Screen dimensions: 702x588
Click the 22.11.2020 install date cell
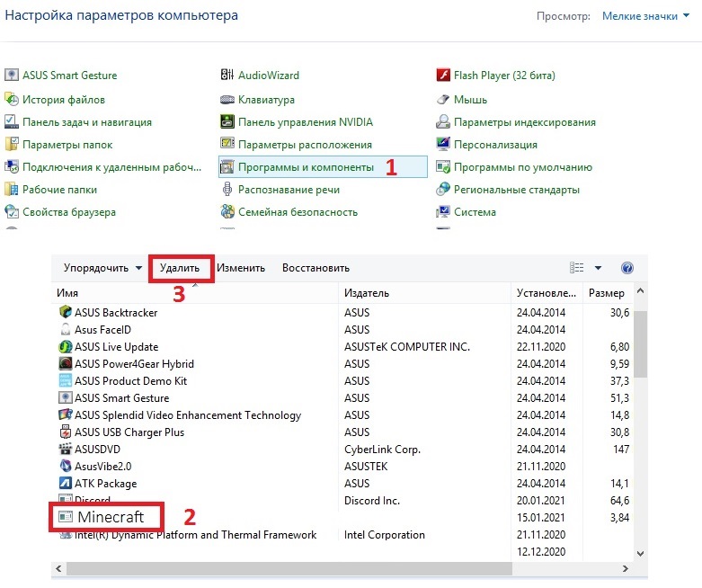541,347
